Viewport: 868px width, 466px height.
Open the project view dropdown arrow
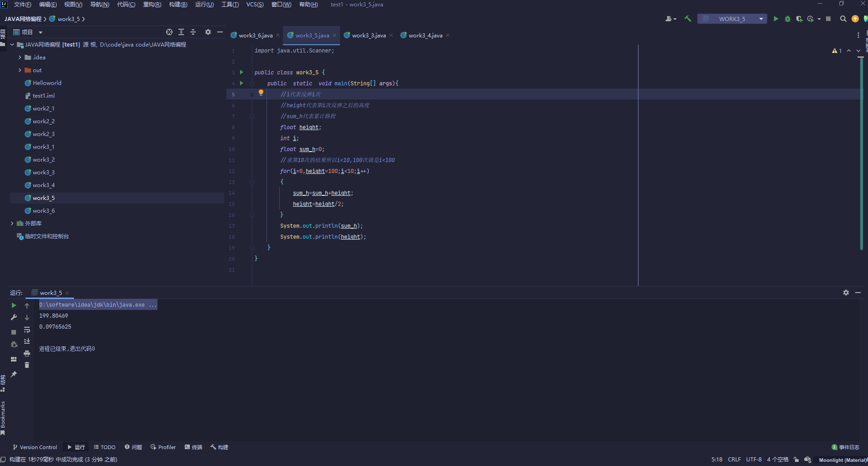click(41, 32)
